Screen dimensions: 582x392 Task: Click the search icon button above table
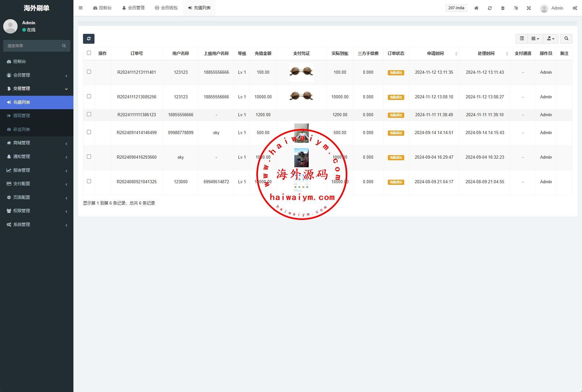566,39
